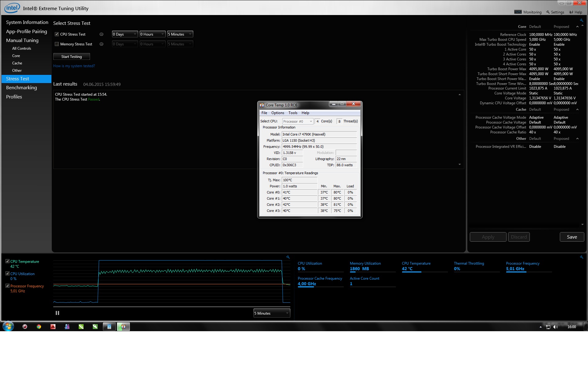Click the Save profile button
The width and height of the screenshot is (588, 368).
pyautogui.click(x=572, y=237)
